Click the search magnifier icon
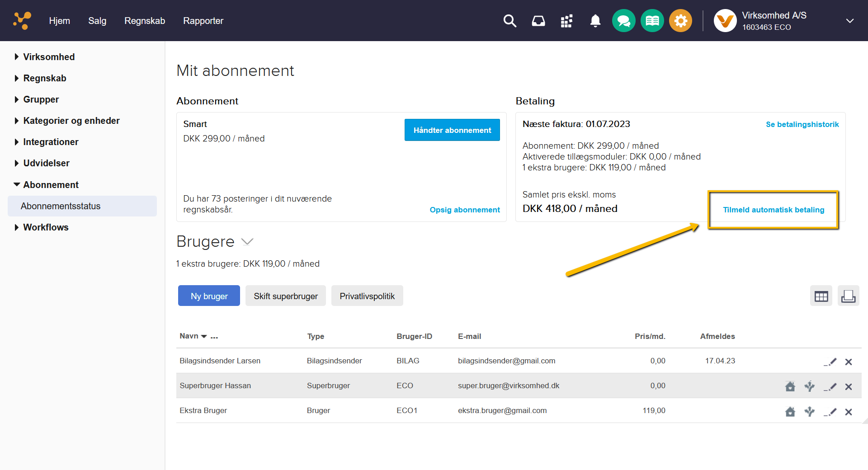 click(x=509, y=21)
